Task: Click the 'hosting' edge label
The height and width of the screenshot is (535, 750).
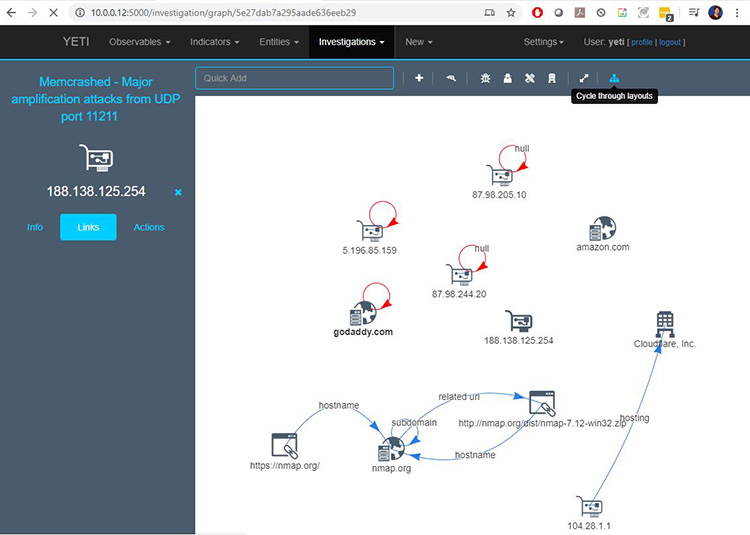Action: point(634,418)
